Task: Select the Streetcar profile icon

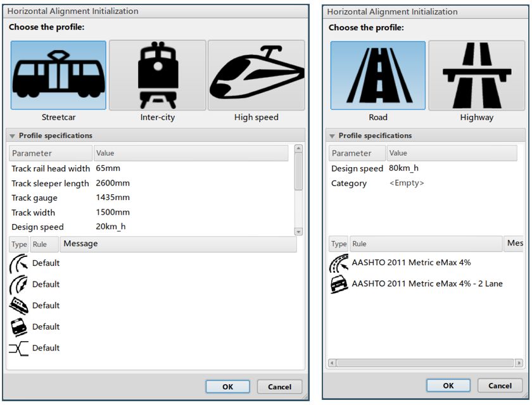Action: click(x=58, y=75)
